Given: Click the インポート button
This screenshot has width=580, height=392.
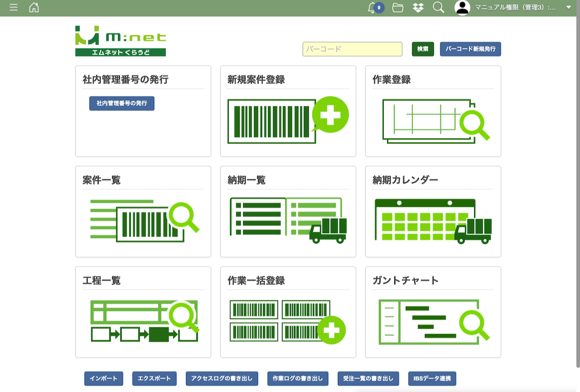Looking at the screenshot, I should click(103, 378).
